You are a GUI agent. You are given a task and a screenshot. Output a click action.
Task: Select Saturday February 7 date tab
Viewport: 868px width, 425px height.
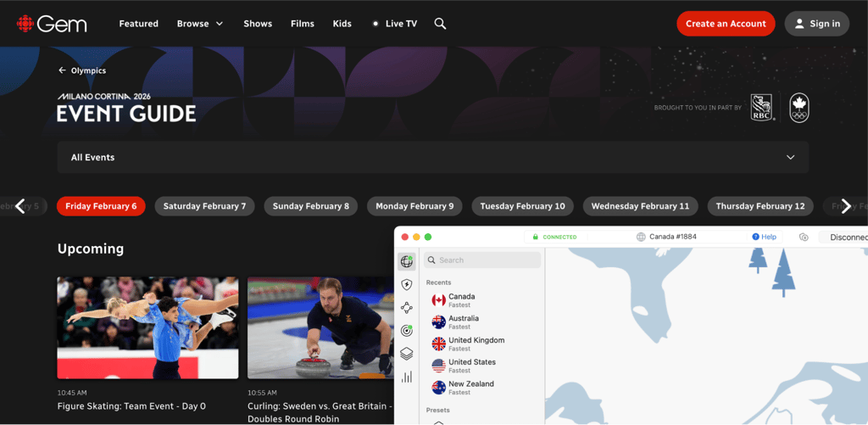[x=205, y=206]
